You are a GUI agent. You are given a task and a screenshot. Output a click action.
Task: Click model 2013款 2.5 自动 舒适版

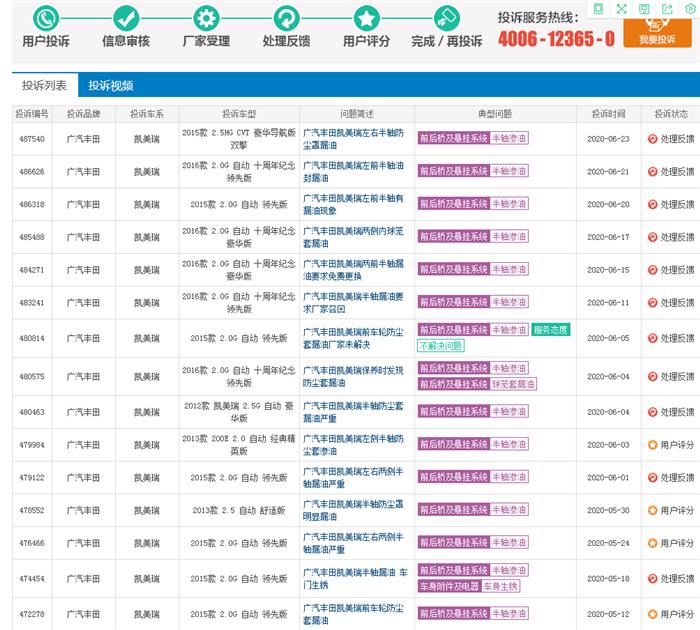(239, 510)
